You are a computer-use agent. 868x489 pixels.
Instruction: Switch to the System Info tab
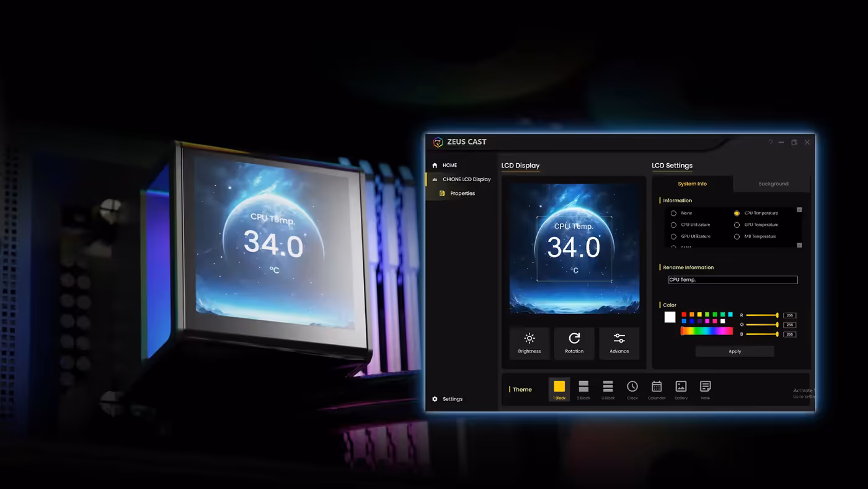693,184
